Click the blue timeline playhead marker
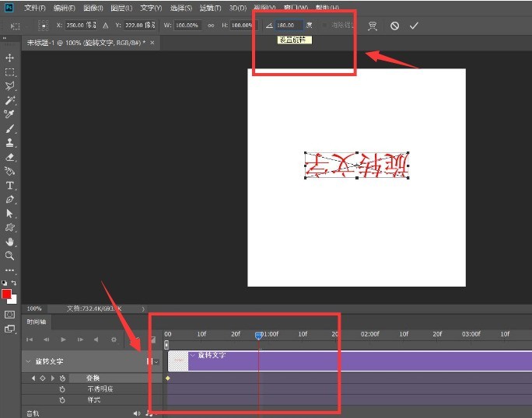This screenshot has height=418, width=532. click(258, 336)
